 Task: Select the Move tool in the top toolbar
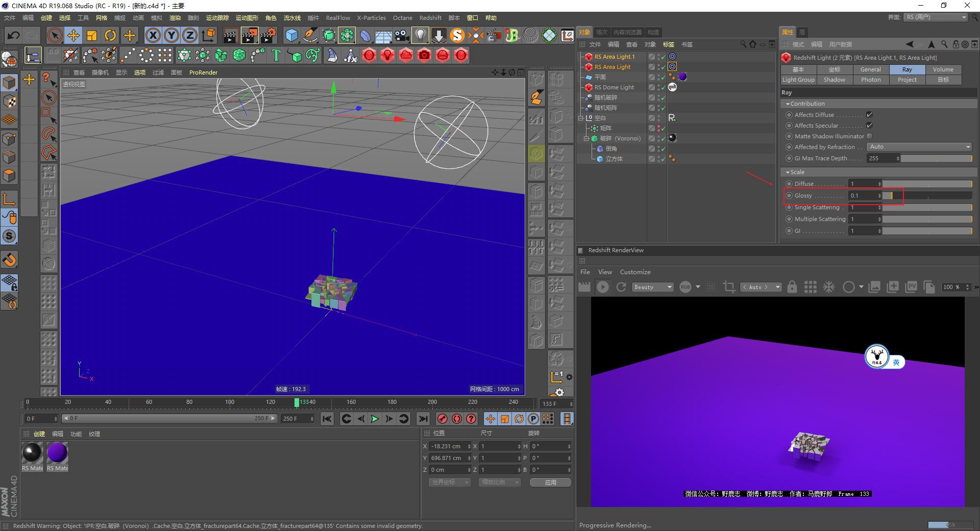[x=74, y=36]
